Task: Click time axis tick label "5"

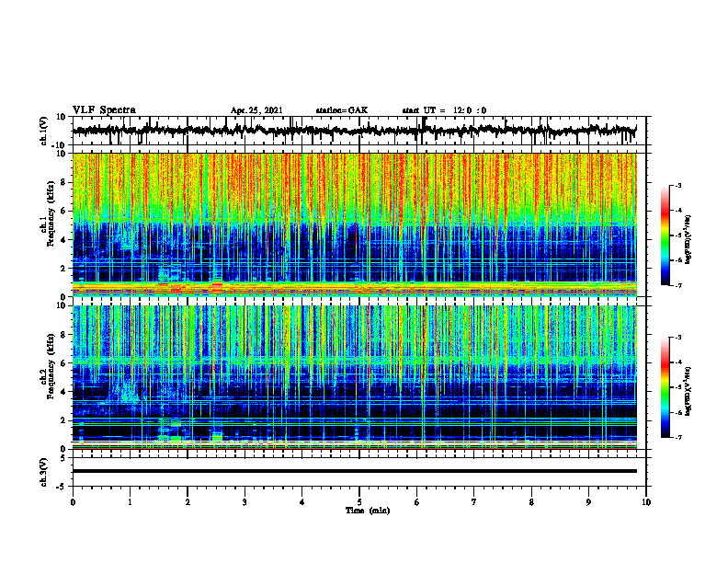Action: click(x=359, y=502)
